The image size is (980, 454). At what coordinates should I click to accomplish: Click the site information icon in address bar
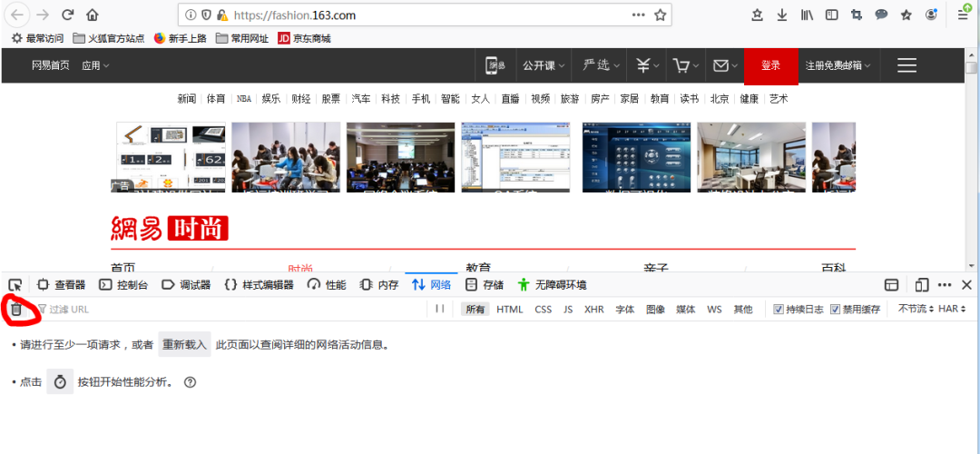click(x=191, y=15)
